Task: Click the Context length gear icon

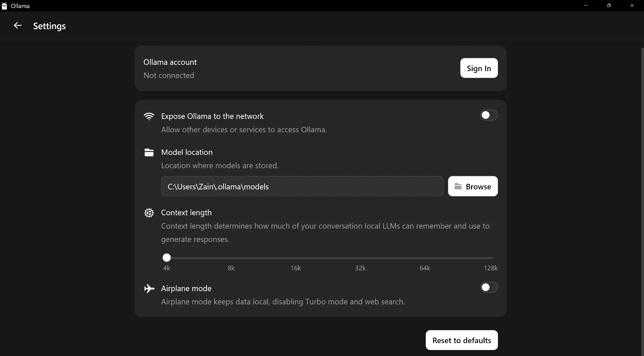Action: [x=149, y=213]
